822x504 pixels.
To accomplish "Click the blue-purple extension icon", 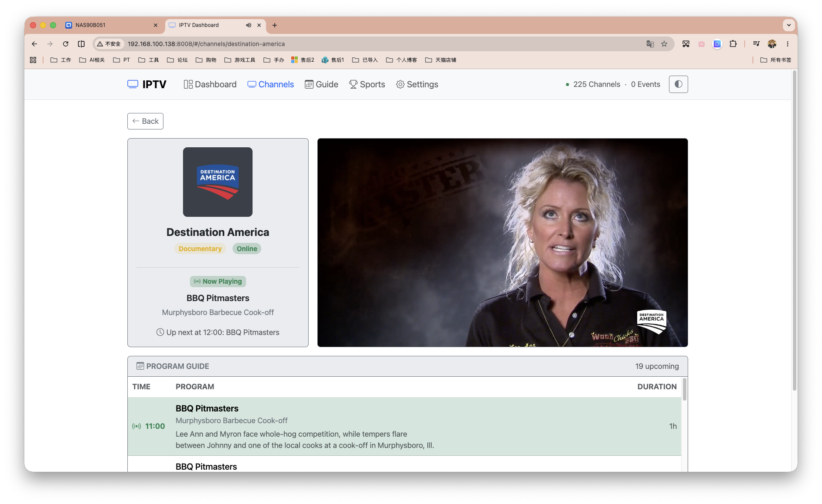I will pos(717,44).
